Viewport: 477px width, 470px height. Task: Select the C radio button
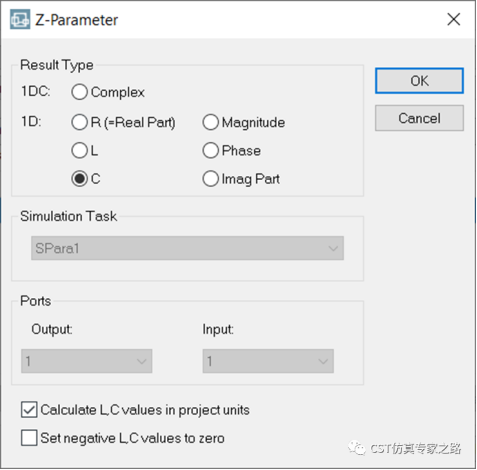79,179
